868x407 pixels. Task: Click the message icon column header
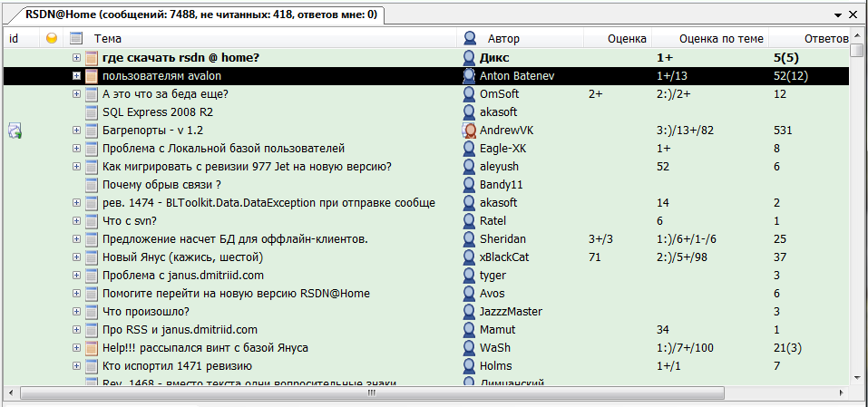click(x=76, y=38)
